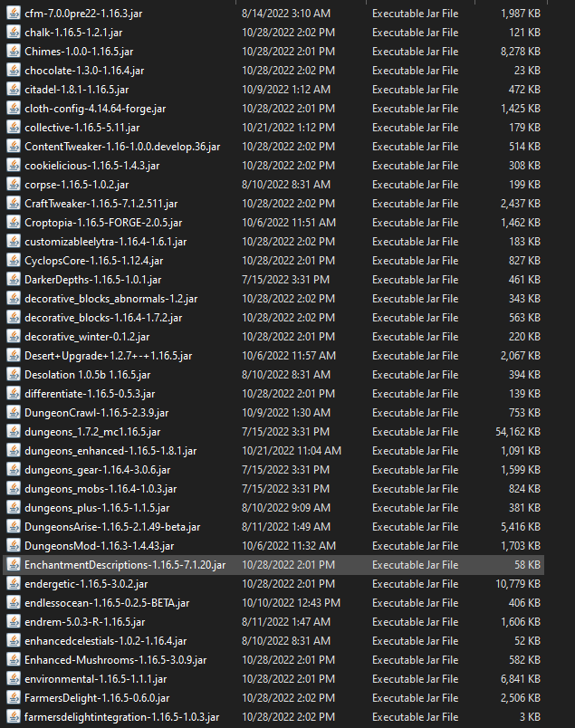Viewport: 575px width, 728px height.
Task: Click file name dungeons_mobs-1.16.4-1.0.3.jar
Action: pos(101,489)
